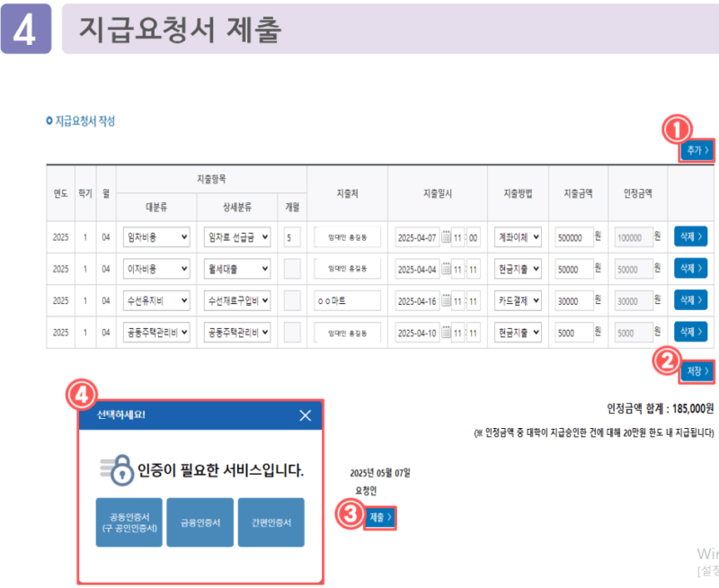The height and width of the screenshot is (588, 719).
Task: Click the 지출일시 column header
Action: (438, 193)
